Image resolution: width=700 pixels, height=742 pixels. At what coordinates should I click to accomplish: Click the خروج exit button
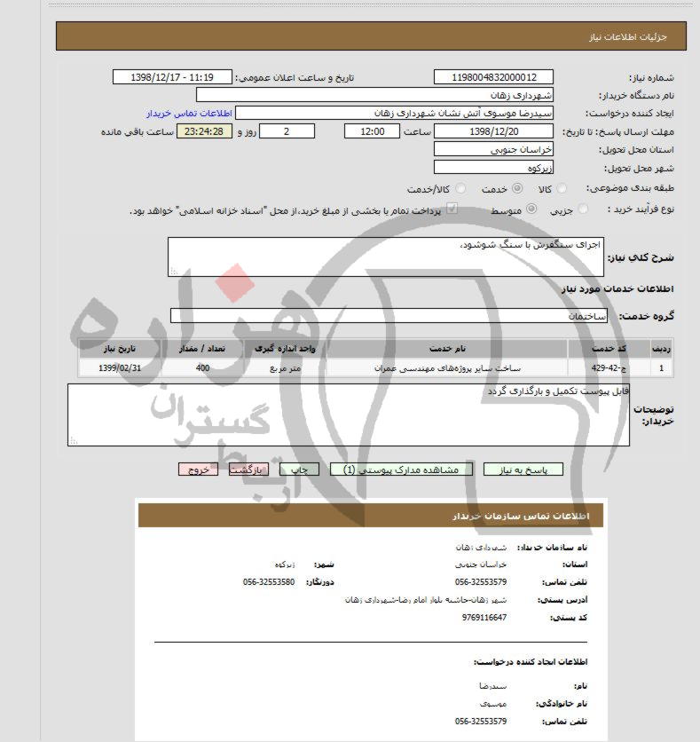(x=198, y=470)
